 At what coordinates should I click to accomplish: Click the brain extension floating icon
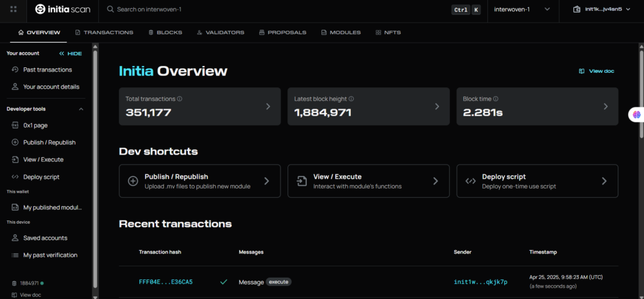(x=637, y=115)
